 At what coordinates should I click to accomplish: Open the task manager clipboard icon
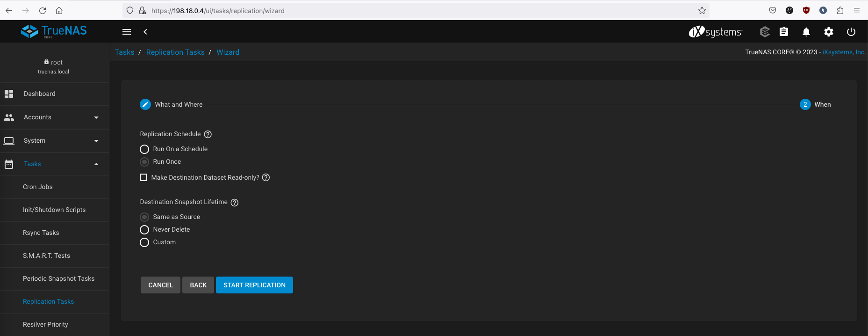784,32
